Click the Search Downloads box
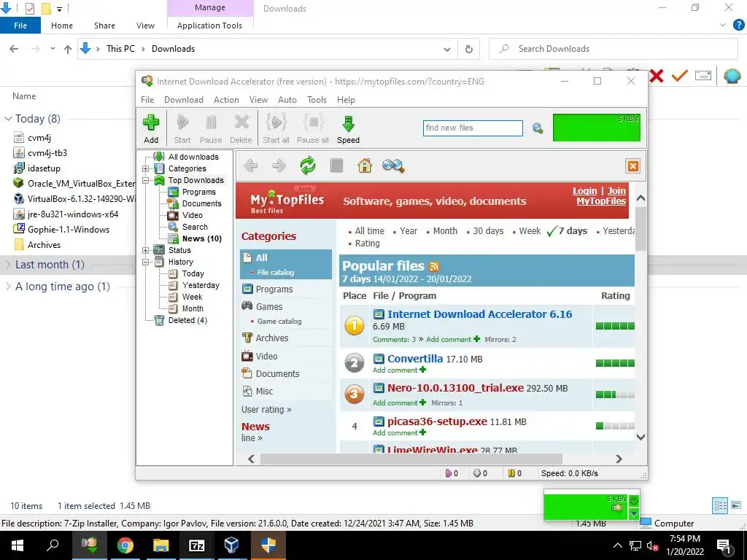The height and width of the screenshot is (560, 747). (x=614, y=49)
